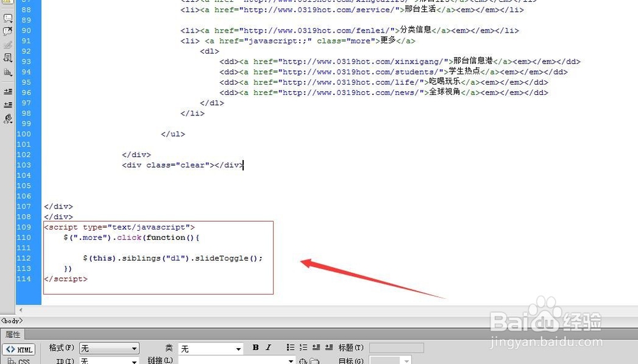Switch the properties panel to HTML mode

[x=19, y=349]
